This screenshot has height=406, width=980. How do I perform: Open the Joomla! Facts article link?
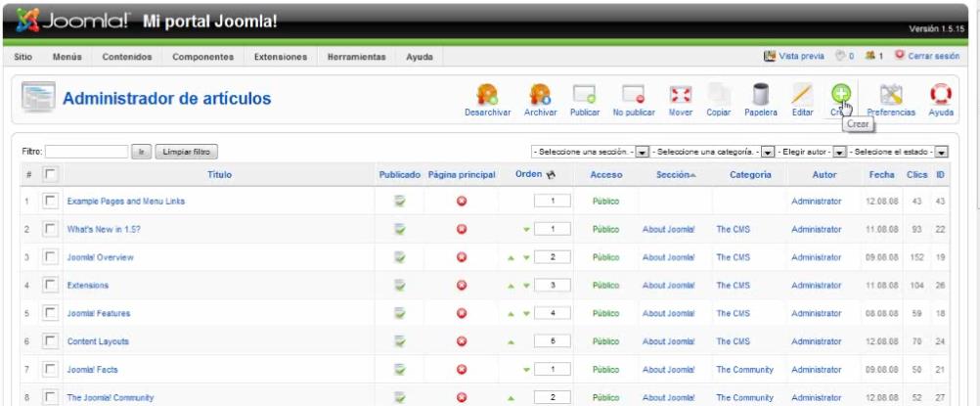tap(93, 370)
